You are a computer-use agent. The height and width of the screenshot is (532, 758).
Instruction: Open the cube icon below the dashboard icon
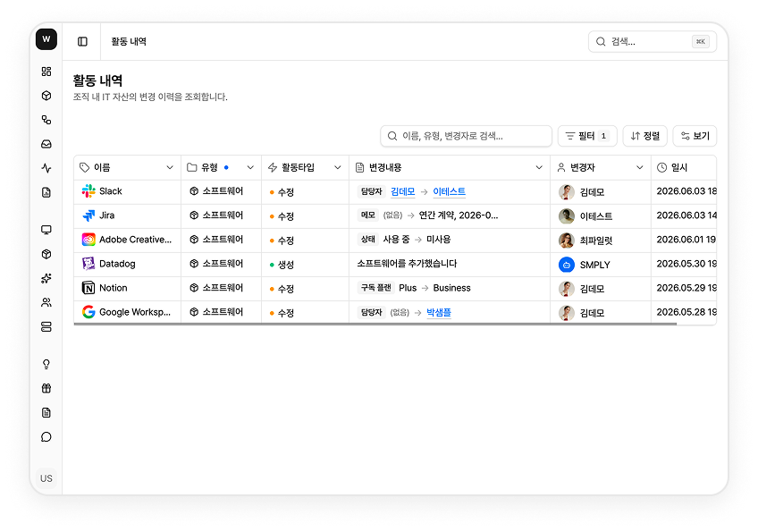tap(46, 96)
